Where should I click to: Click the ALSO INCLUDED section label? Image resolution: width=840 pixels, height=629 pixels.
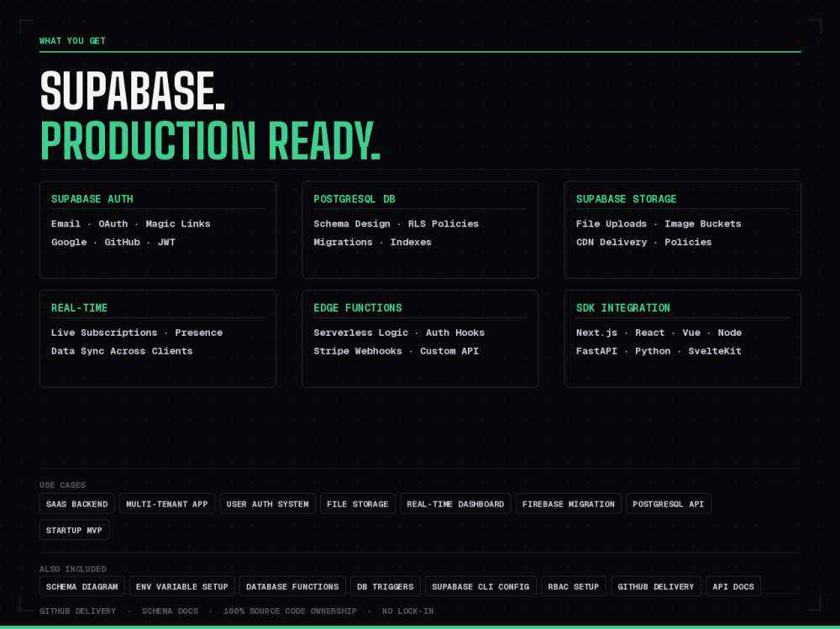[73, 569]
